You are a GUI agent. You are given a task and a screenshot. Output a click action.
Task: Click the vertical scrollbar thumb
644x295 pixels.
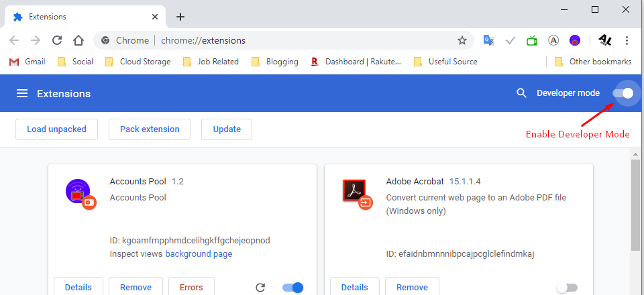coord(635,204)
